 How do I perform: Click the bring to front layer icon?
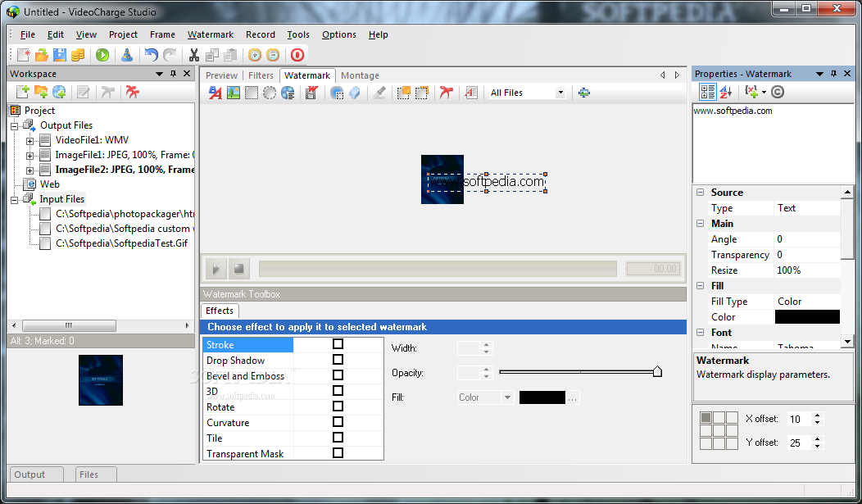coord(403,93)
